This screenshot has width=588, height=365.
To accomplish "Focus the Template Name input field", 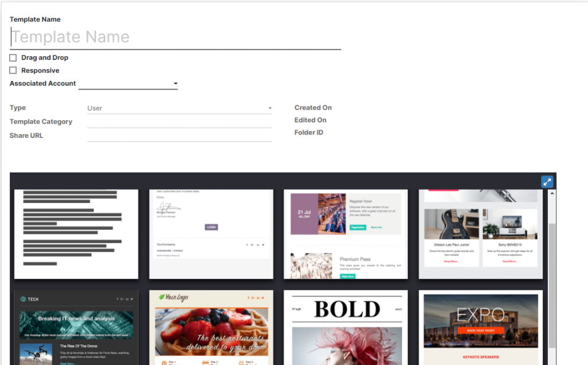I will tap(175, 37).
